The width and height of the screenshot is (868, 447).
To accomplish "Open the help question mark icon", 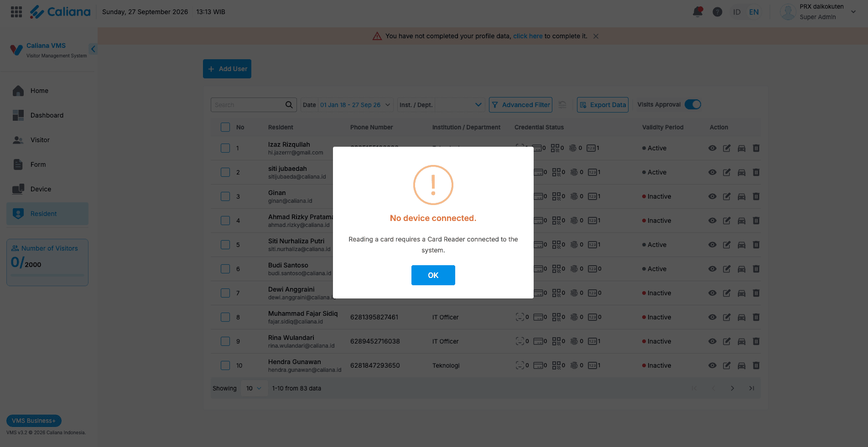I will (x=717, y=12).
